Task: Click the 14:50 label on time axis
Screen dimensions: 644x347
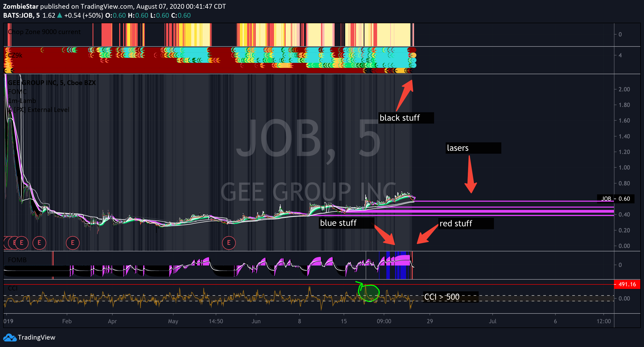Action: click(216, 321)
